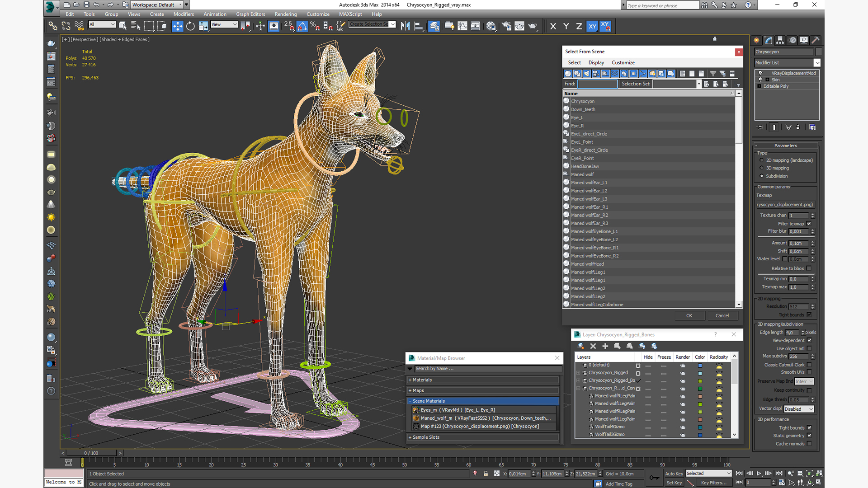Viewport: 868px width, 488px height.
Task: Click the Key Filters button
Action: pyautogui.click(x=714, y=483)
